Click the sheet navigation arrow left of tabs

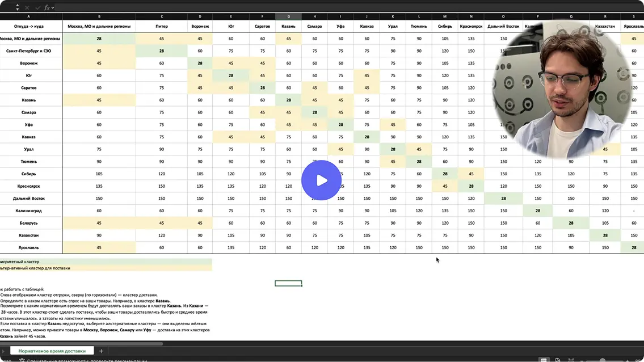click(x=3, y=351)
